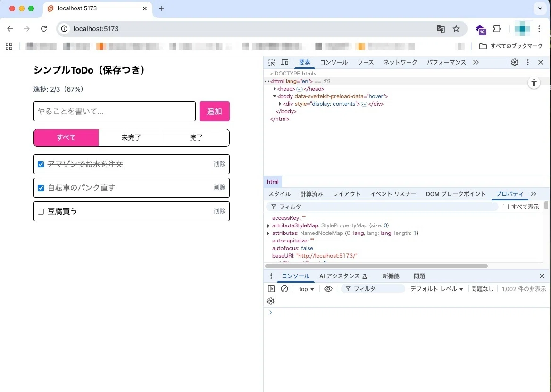Switch to the ソース tab
Screen dimensions: 551x392
point(366,63)
